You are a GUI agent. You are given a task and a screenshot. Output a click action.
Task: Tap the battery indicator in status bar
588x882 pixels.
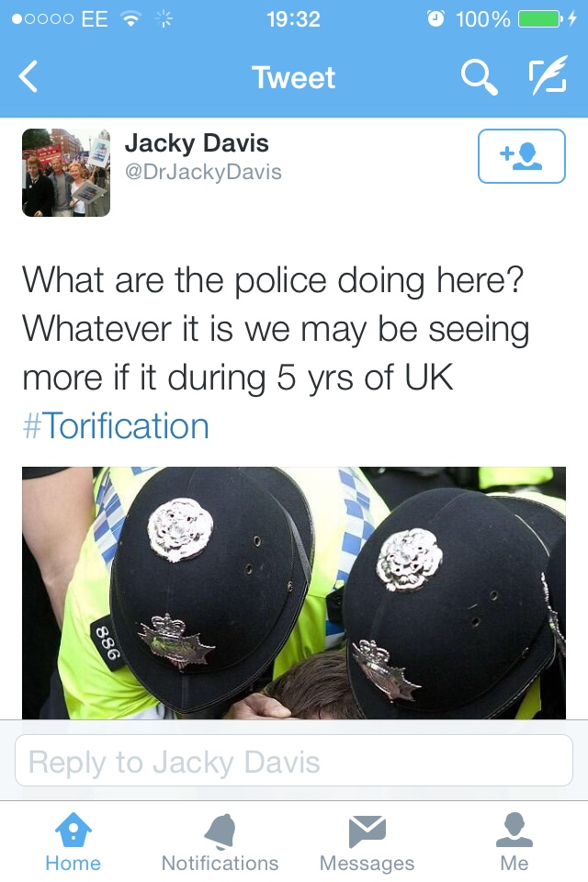540,19
